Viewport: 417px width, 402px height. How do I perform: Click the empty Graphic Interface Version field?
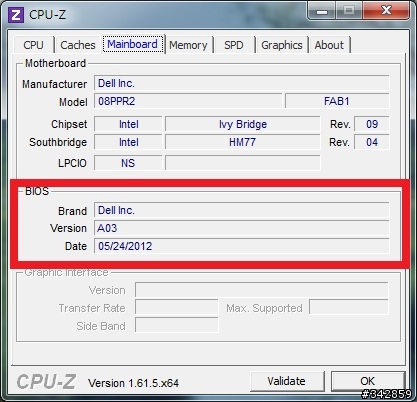[262, 290]
